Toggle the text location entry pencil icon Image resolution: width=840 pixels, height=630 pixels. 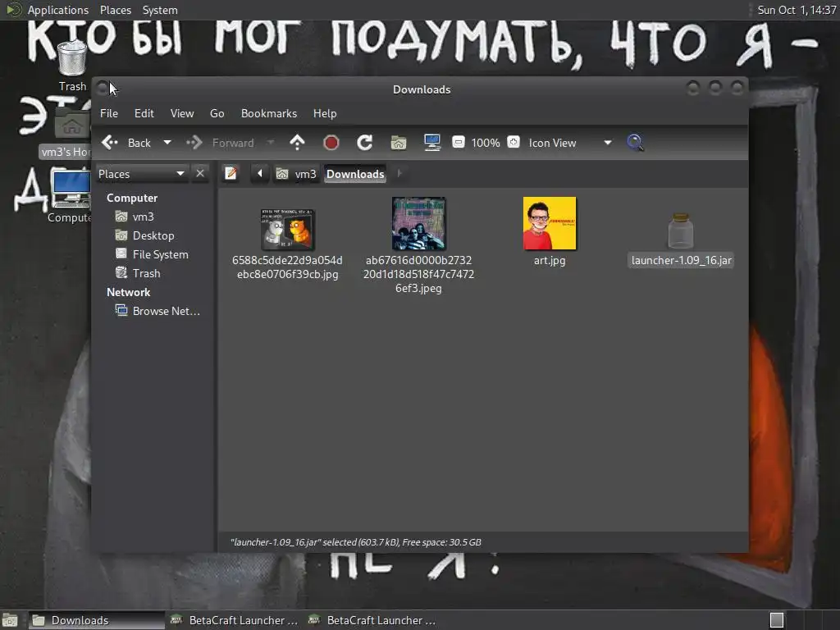231,174
